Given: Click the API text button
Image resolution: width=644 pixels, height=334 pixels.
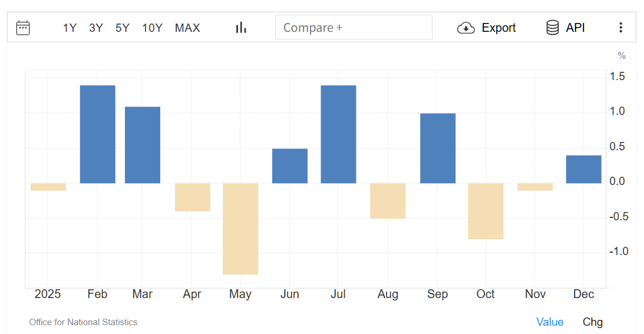Looking at the screenshot, I should 575,28.
